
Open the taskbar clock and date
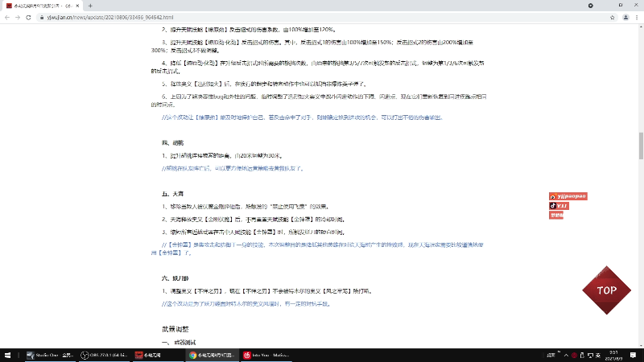click(613, 355)
